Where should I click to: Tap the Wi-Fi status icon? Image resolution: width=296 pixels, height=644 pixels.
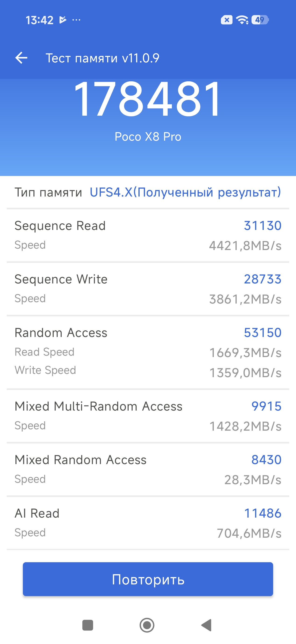click(x=242, y=20)
